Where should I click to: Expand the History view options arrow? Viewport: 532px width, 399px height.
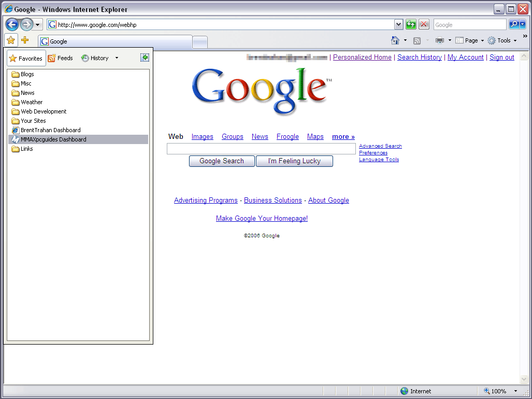click(117, 58)
